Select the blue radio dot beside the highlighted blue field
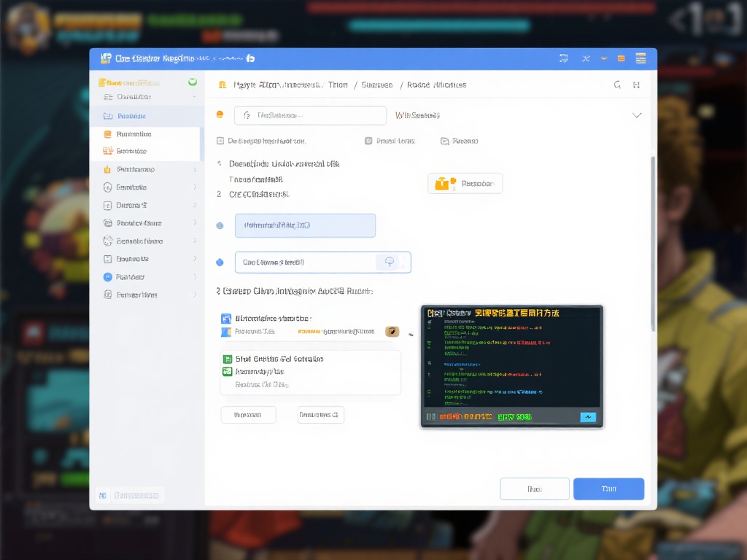The width and height of the screenshot is (747, 560). tap(220, 226)
